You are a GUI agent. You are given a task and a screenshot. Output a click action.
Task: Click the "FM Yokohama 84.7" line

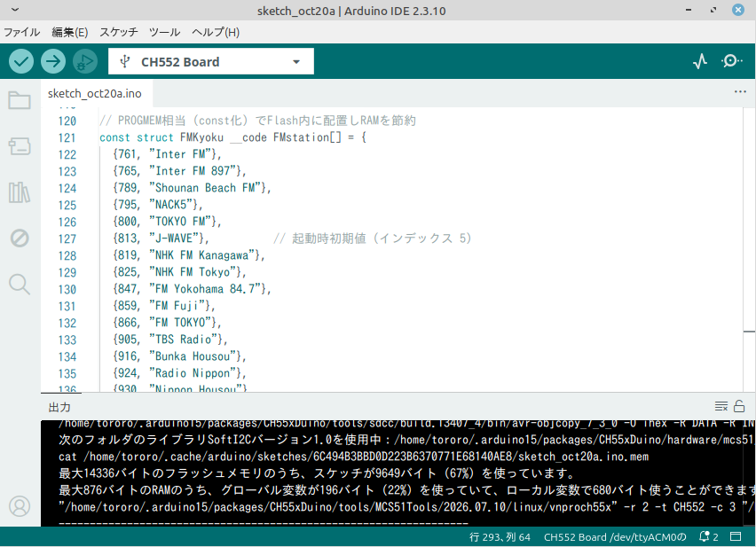click(x=192, y=289)
